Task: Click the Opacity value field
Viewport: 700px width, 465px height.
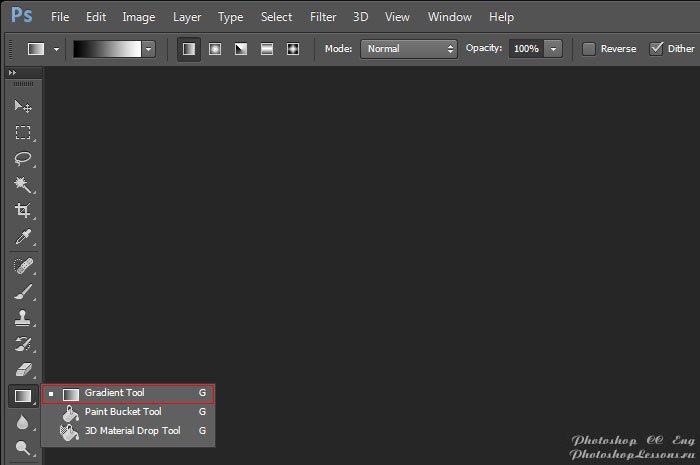Action: (525, 48)
